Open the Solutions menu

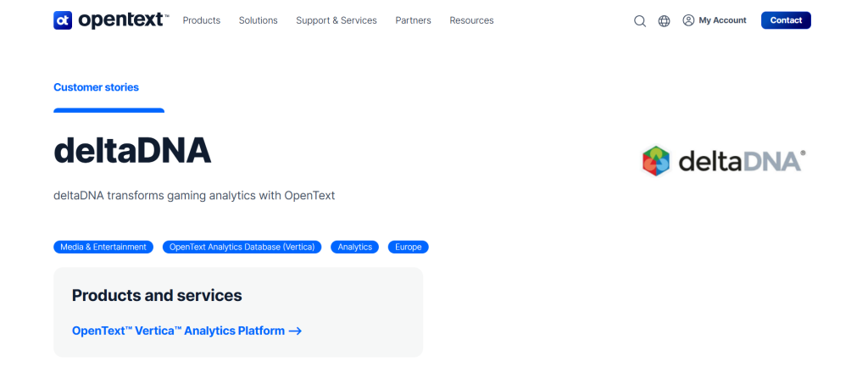click(258, 20)
